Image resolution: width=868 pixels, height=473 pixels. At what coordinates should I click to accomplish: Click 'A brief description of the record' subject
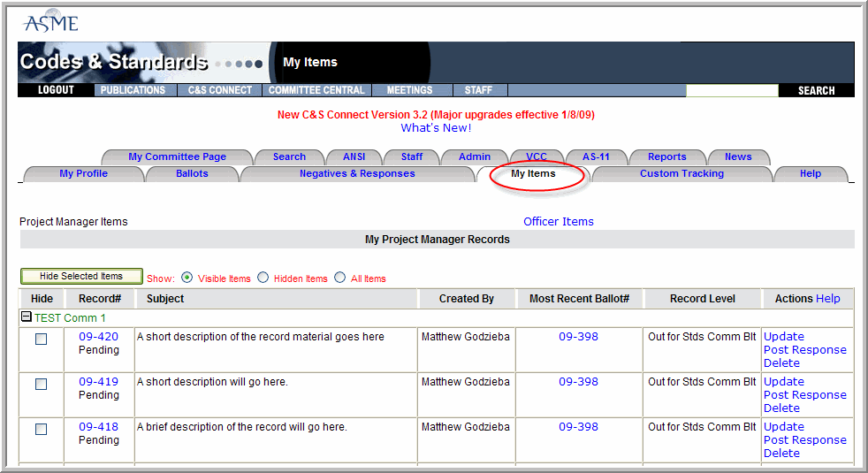point(242,426)
